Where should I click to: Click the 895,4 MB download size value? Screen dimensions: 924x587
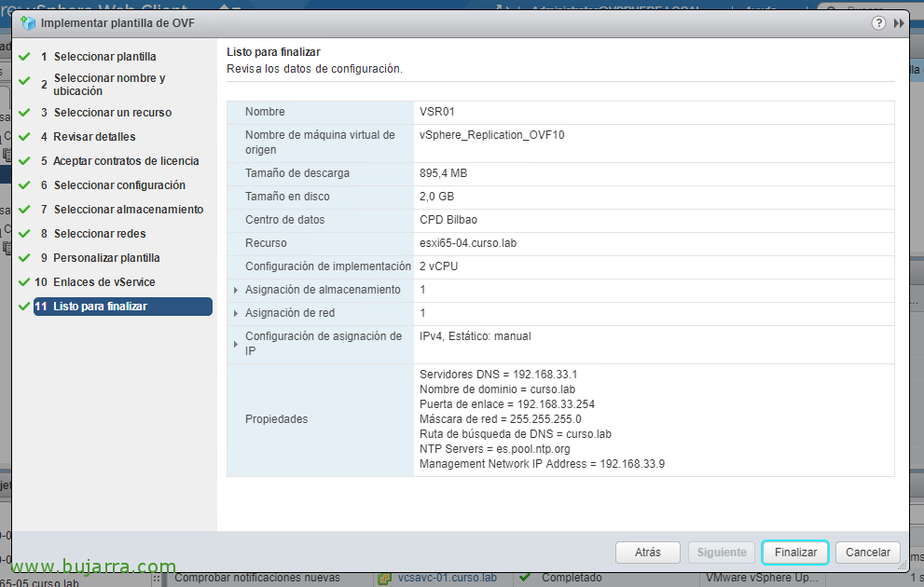pyautogui.click(x=443, y=173)
